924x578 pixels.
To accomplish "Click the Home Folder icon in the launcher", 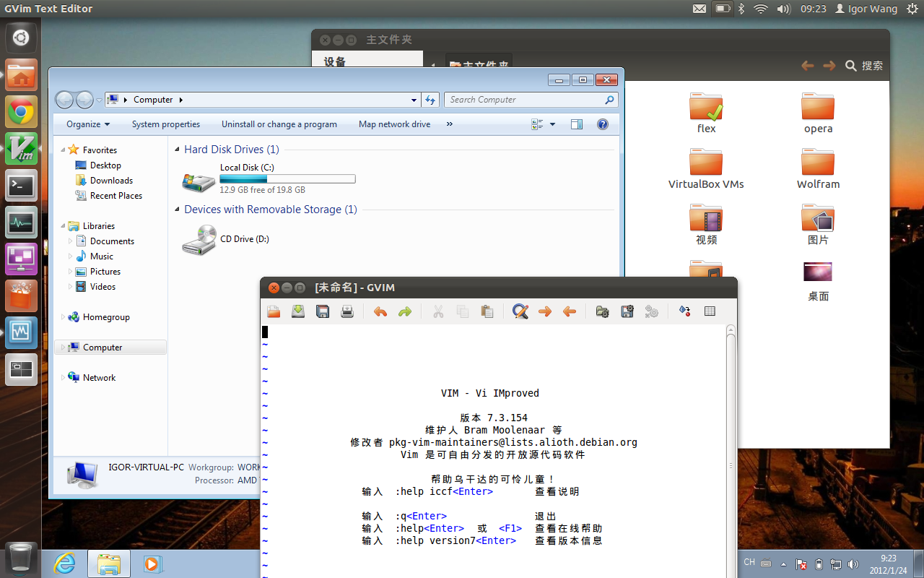I will (x=21, y=75).
